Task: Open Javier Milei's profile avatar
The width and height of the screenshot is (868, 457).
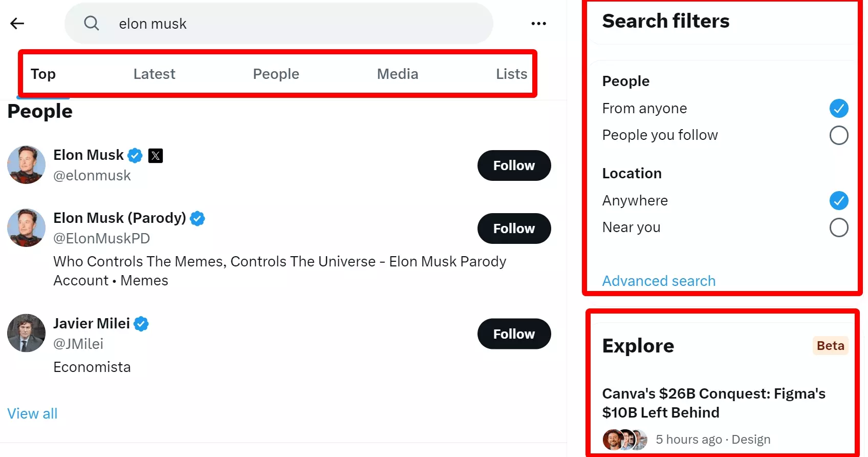Action: click(x=26, y=333)
